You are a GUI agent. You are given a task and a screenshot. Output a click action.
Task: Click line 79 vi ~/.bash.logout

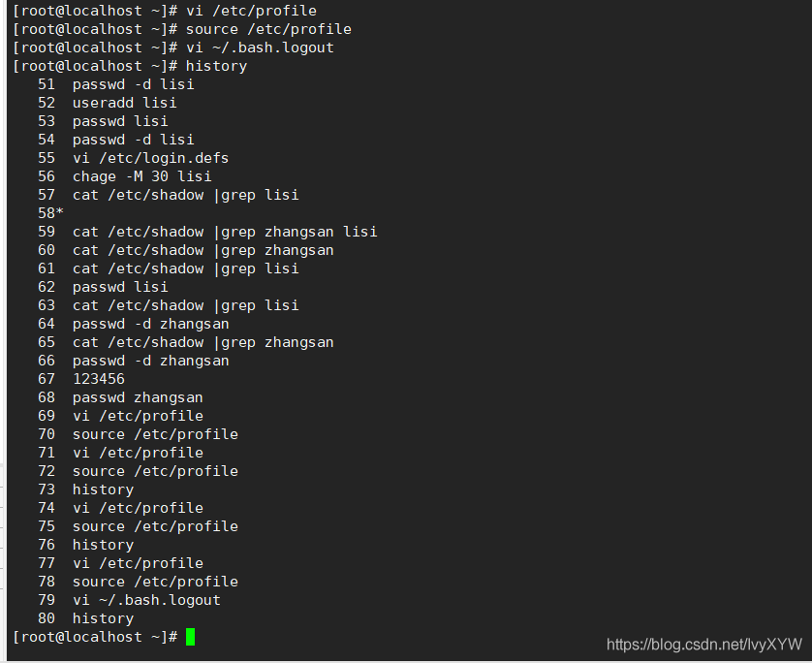(129, 600)
